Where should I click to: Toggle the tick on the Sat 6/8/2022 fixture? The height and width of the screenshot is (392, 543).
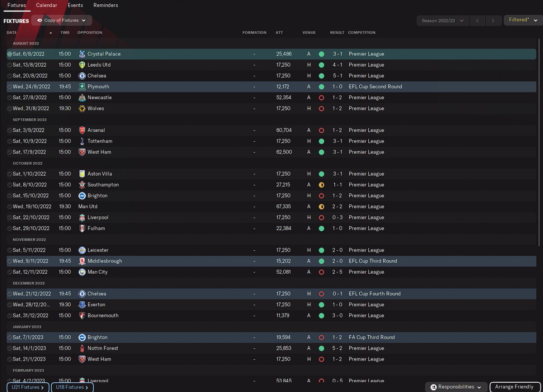tap(9, 54)
